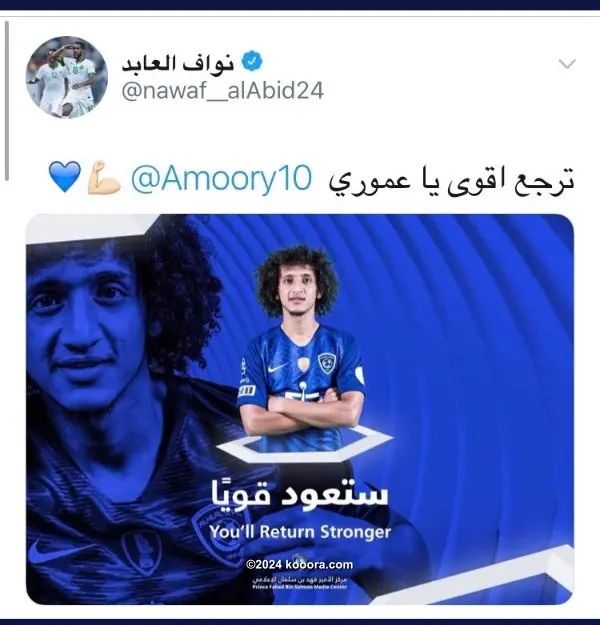
Task: Click the Nike swoosh on center jersey
Action: (277, 368)
